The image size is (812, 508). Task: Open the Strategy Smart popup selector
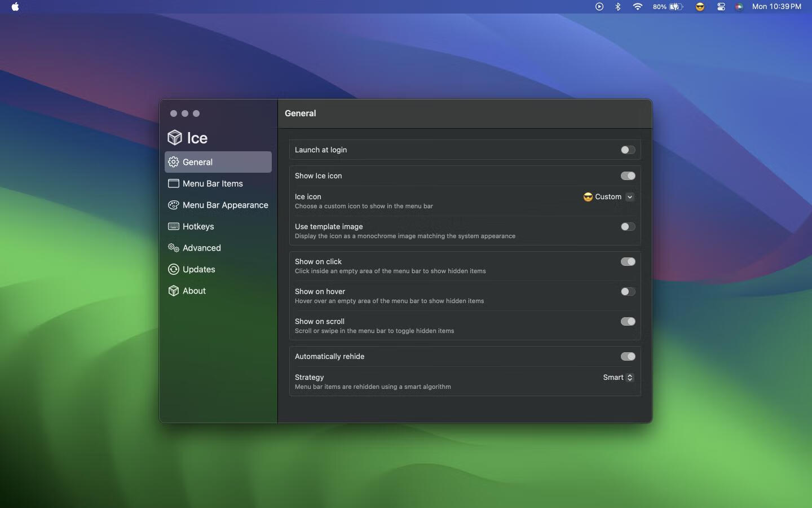point(619,377)
